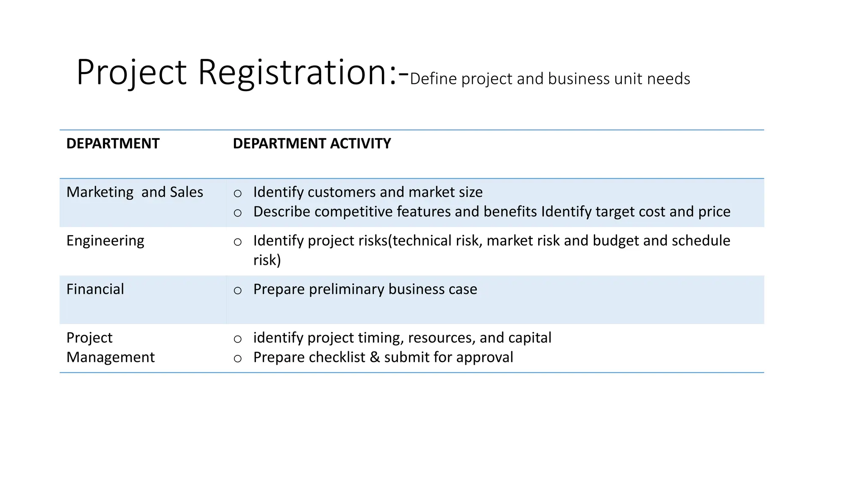
Task: Click 'Prepare checklist & submit for approval'
Action: click(383, 357)
